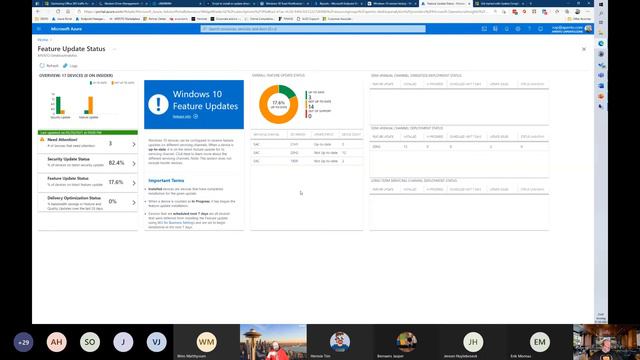Image resolution: width=640 pixels, height=360 pixels.
Task: Click the Important Terms heading
Action: 166,180
